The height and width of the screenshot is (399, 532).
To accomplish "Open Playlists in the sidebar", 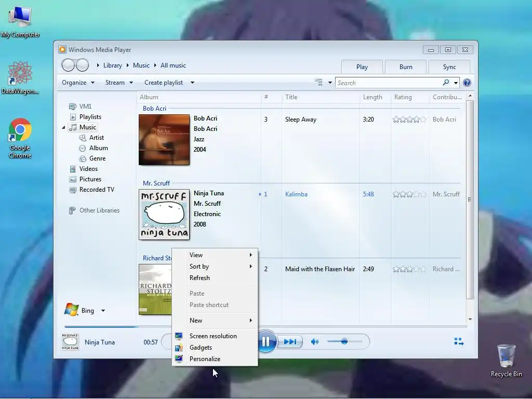I will [85, 117].
